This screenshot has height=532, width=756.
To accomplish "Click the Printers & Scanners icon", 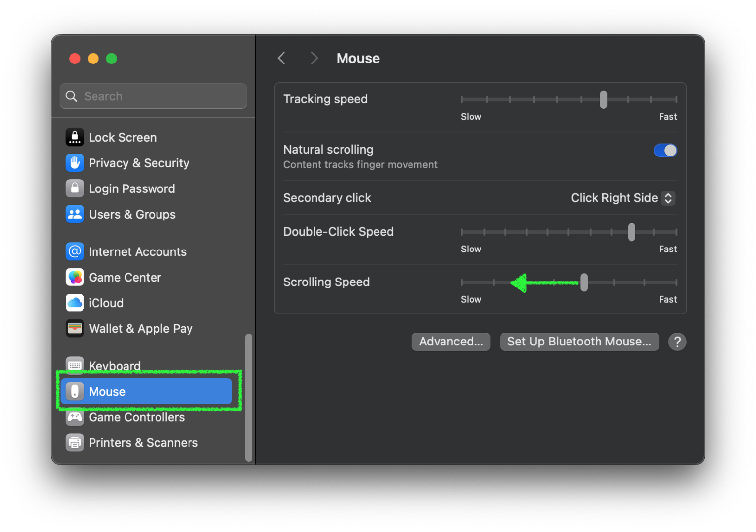I will (75, 442).
